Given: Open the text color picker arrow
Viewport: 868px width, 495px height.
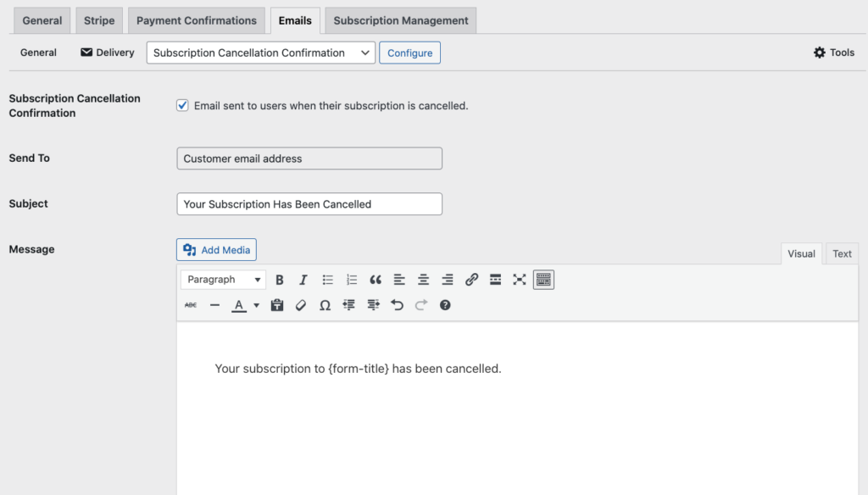Looking at the screenshot, I should (256, 305).
